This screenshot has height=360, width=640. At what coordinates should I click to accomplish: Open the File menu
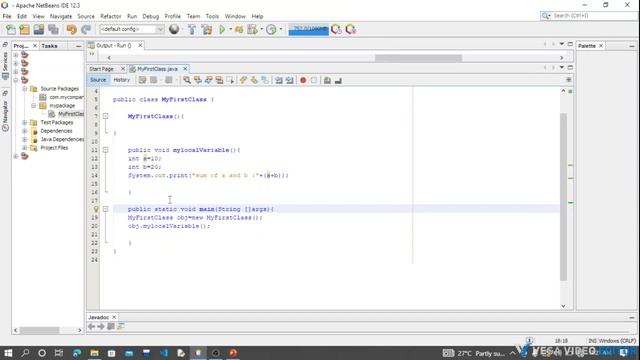click(7, 16)
